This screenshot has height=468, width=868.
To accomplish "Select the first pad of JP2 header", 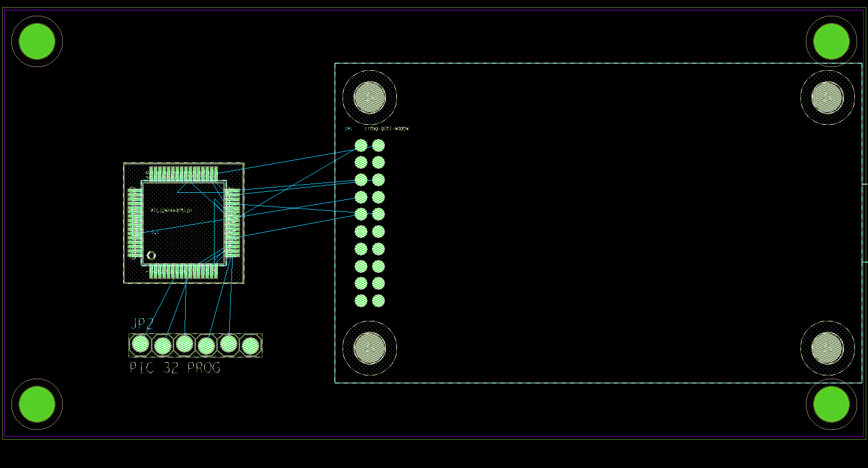I will 140,344.
